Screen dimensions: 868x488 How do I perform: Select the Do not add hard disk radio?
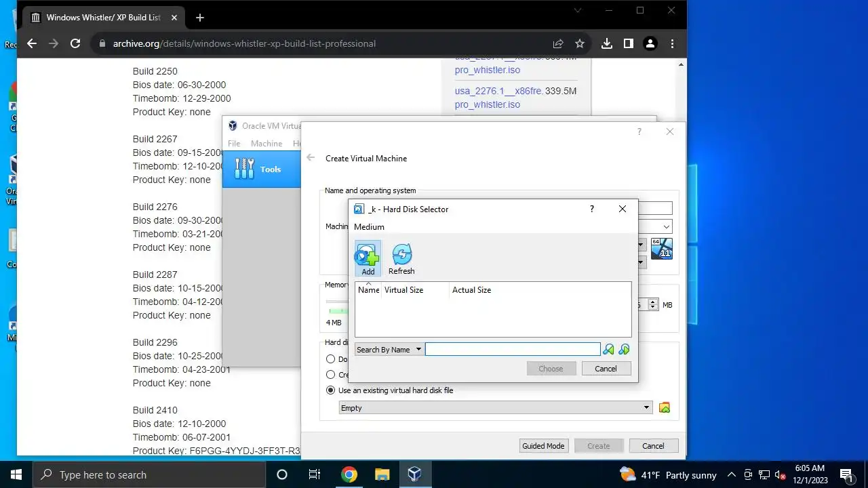(x=331, y=359)
